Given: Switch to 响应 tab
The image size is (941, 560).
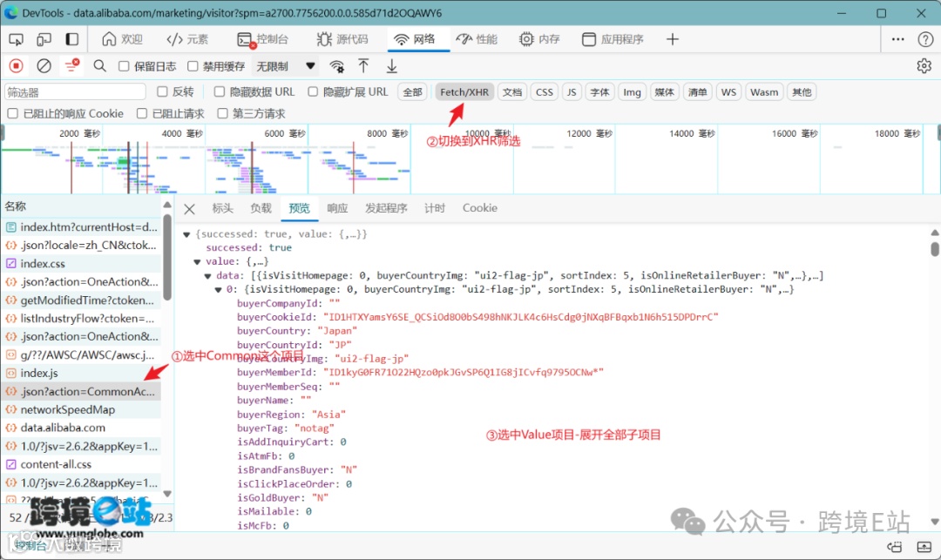Looking at the screenshot, I should point(337,208).
